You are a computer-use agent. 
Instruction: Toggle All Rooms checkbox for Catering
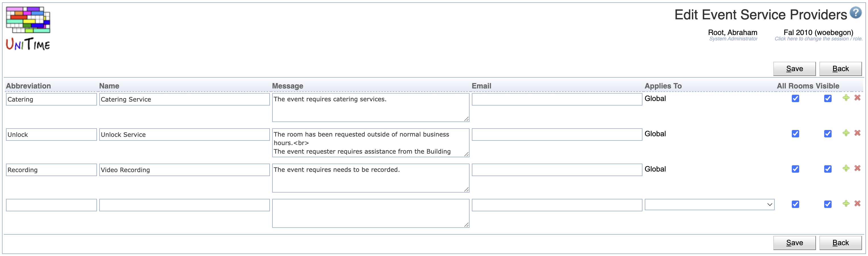(x=795, y=98)
